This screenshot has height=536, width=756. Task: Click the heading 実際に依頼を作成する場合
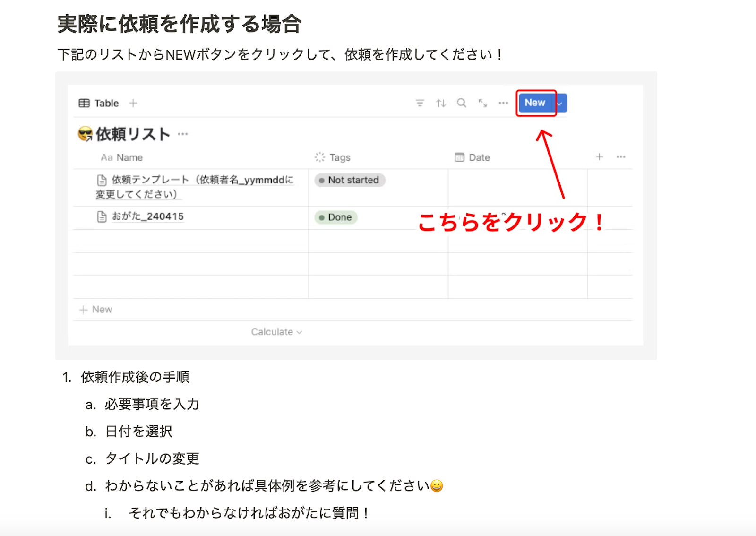point(179,24)
